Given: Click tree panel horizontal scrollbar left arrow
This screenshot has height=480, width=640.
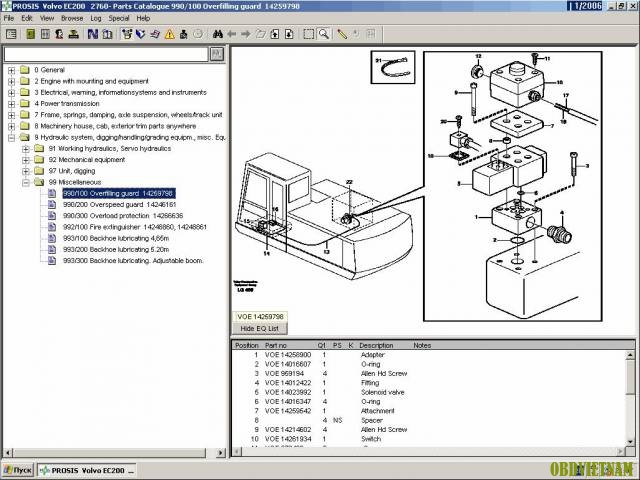Looking at the screenshot, I should point(8,453).
